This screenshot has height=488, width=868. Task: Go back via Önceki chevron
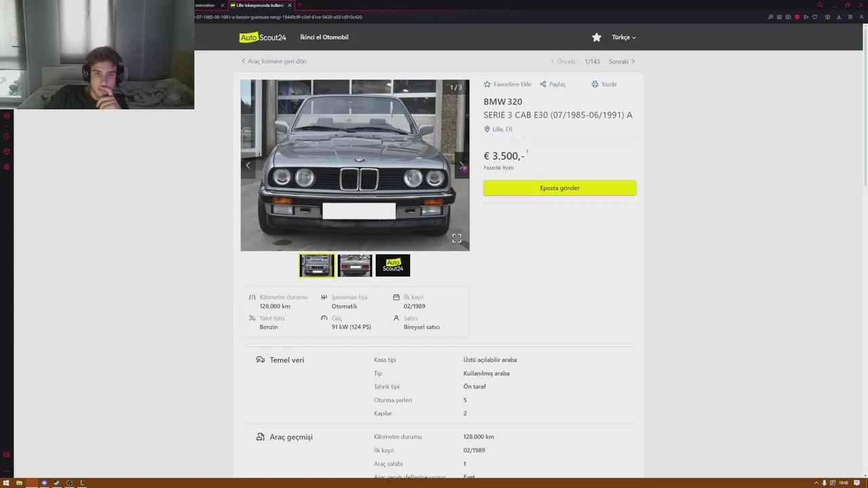[x=553, y=62]
